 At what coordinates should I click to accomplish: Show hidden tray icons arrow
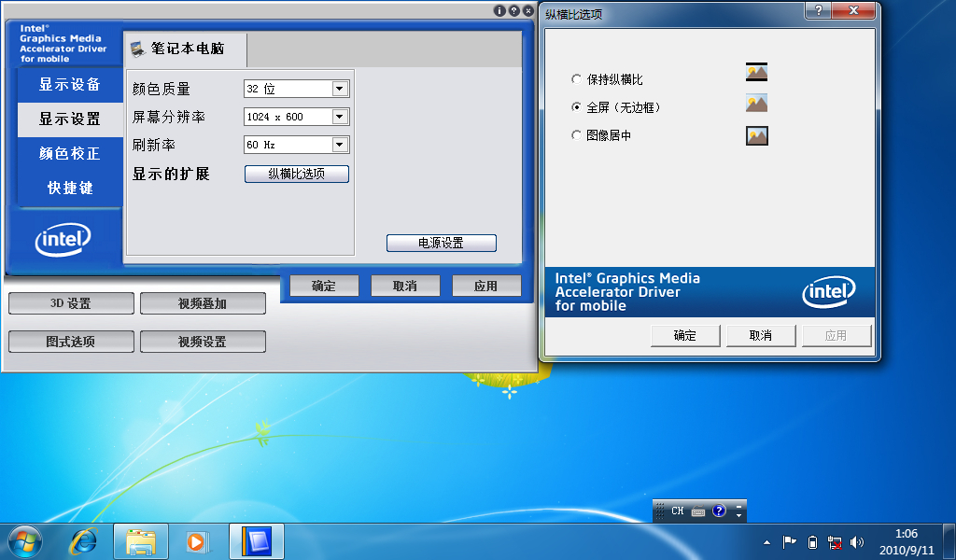pos(767,542)
